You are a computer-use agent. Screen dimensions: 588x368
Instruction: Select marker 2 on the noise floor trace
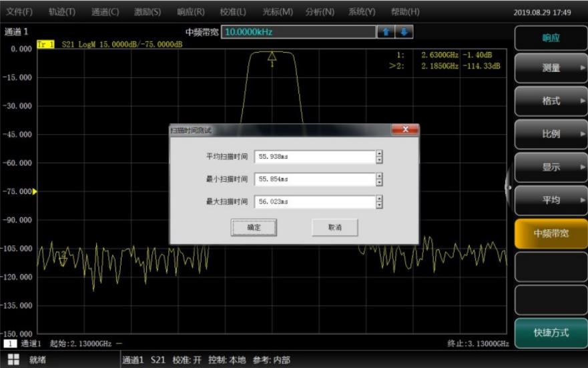(x=63, y=257)
